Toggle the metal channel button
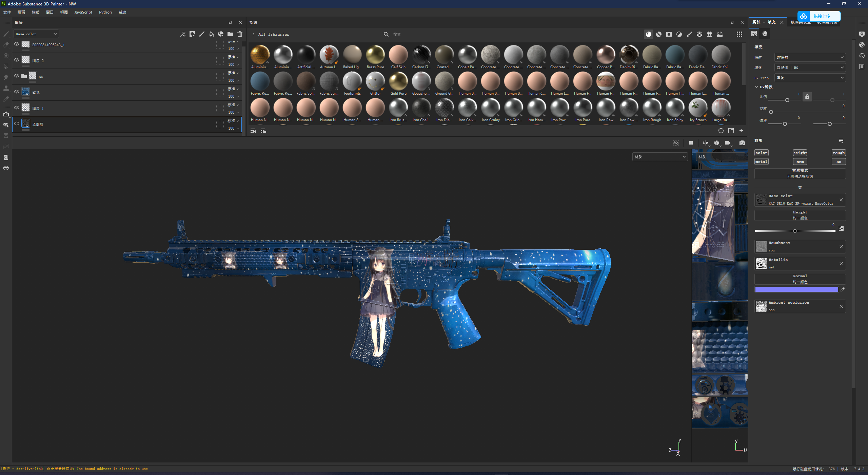 pyautogui.click(x=761, y=162)
